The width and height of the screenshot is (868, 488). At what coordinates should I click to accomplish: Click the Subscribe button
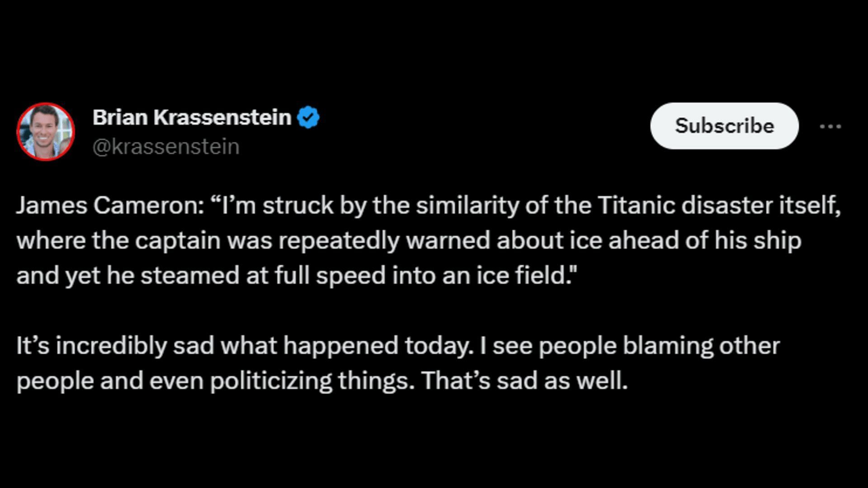(724, 126)
